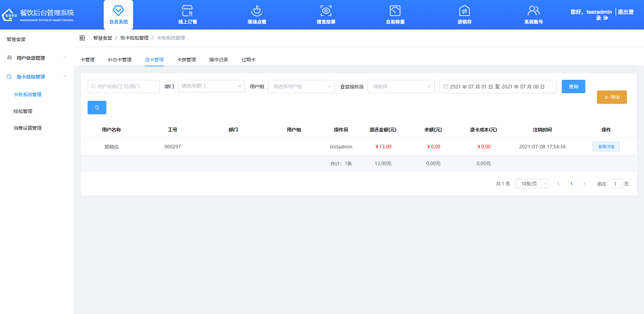Click the orange 导出 export button

611,97
